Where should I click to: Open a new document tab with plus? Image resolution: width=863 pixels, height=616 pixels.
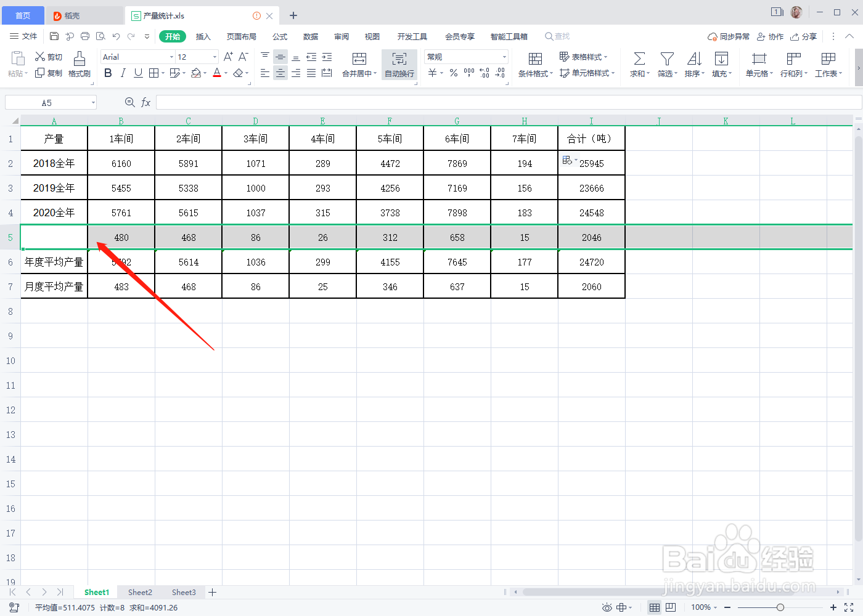click(293, 15)
